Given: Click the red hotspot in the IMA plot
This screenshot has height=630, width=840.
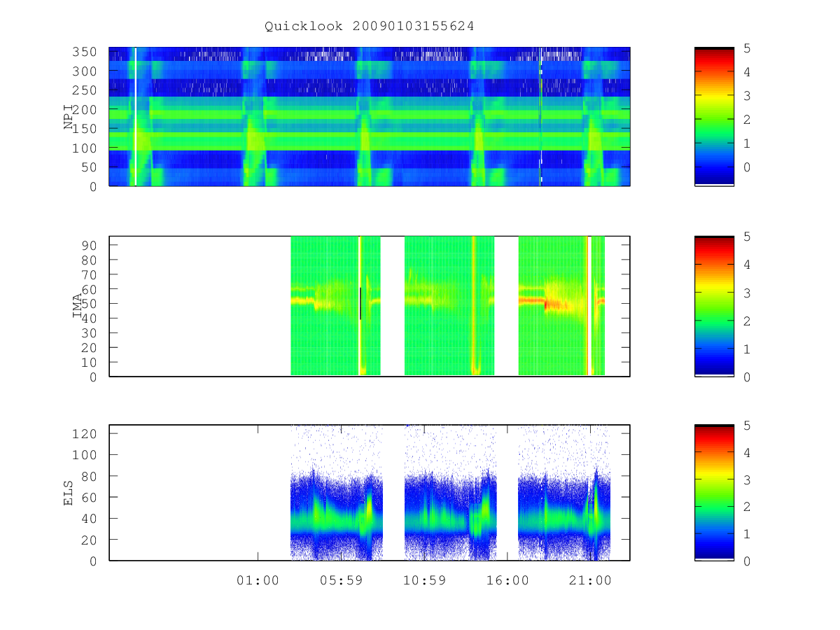Looking at the screenshot, I should point(553,304).
